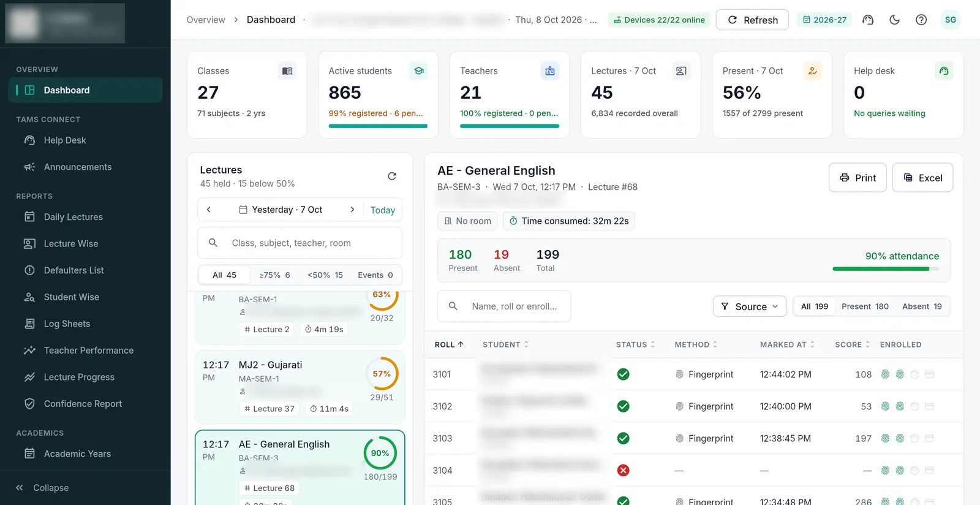The width and height of the screenshot is (980, 505).
Task: Open the SG user avatar menu
Action: click(951, 20)
